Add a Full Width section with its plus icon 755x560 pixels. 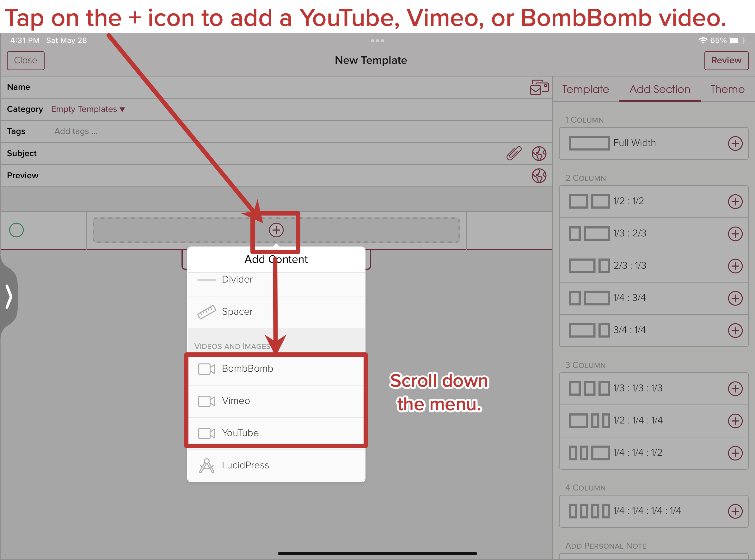[735, 143]
